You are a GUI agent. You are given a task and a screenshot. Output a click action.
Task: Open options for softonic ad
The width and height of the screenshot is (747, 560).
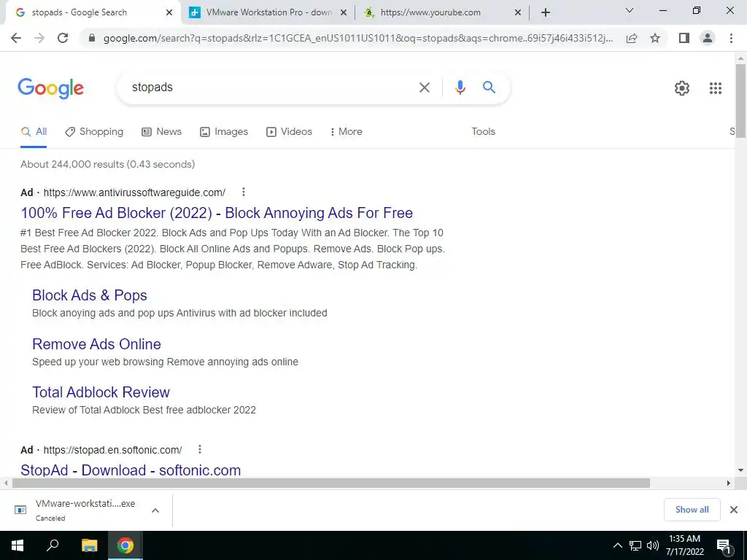coord(200,449)
